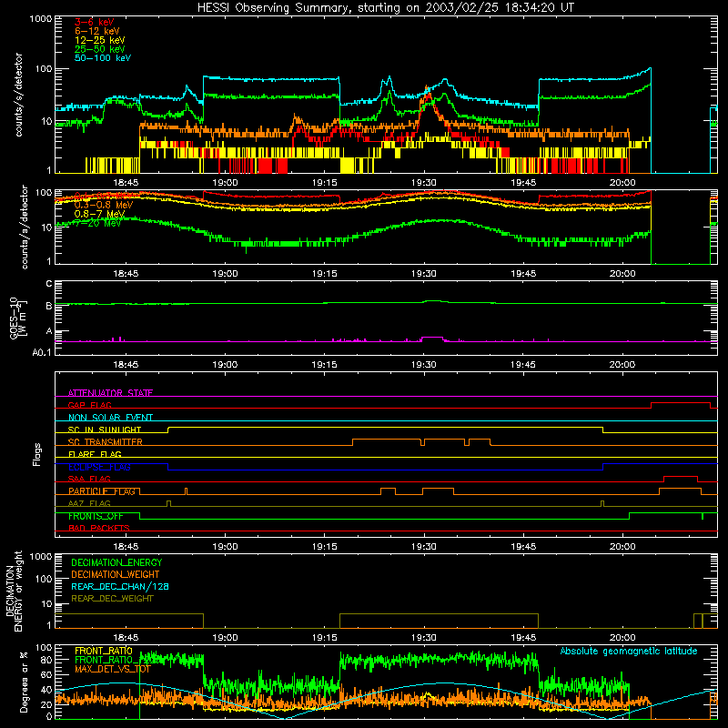Select the AAZ_FLAG label
Viewport: 728px width, 728px height.
89,504
